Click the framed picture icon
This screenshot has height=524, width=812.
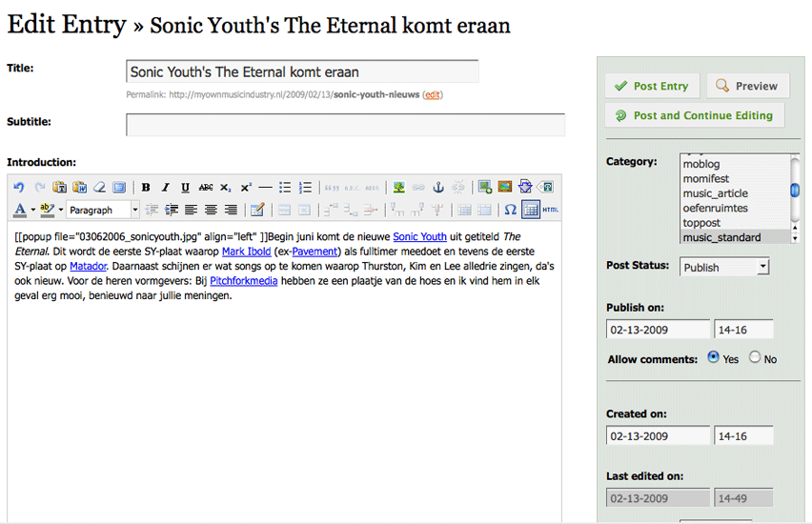[505, 187]
